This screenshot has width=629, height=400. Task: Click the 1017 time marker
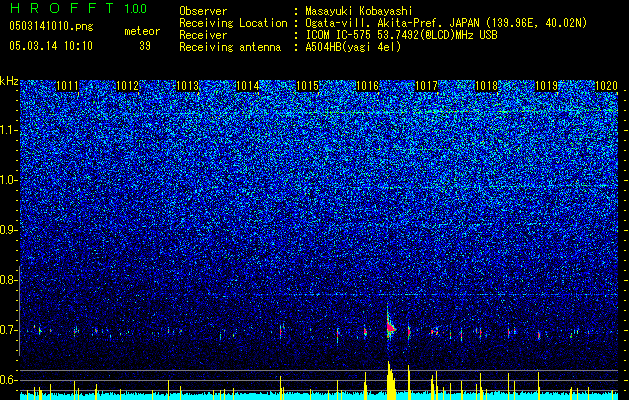(426, 86)
